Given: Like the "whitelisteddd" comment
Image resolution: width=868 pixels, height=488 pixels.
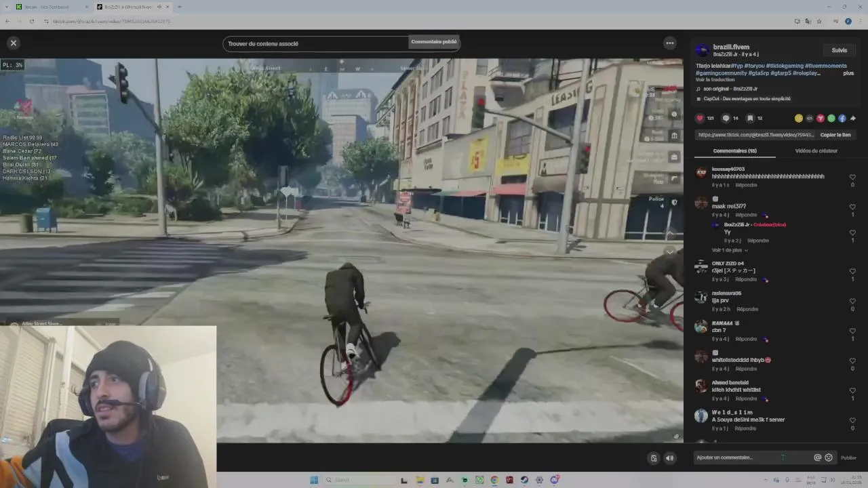Looking at the screenshot, I should 852,361.
